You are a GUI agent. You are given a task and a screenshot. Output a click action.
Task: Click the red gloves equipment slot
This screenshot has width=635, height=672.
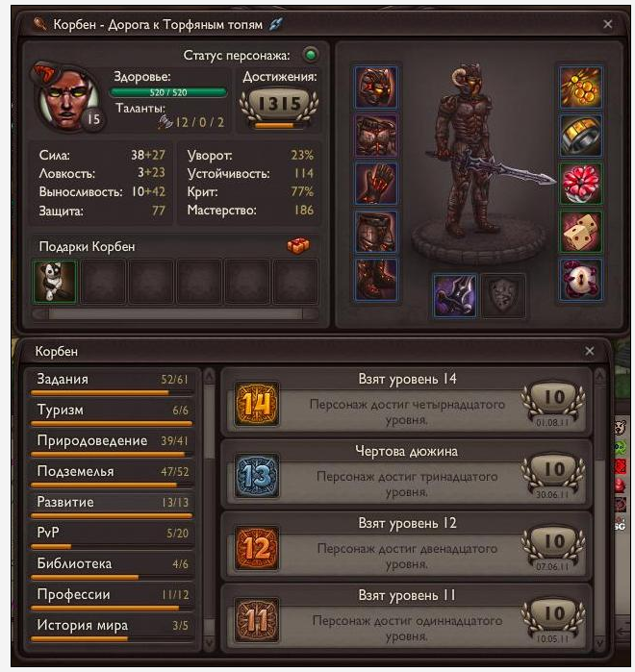pyautogui.click(x=376, y=184)
